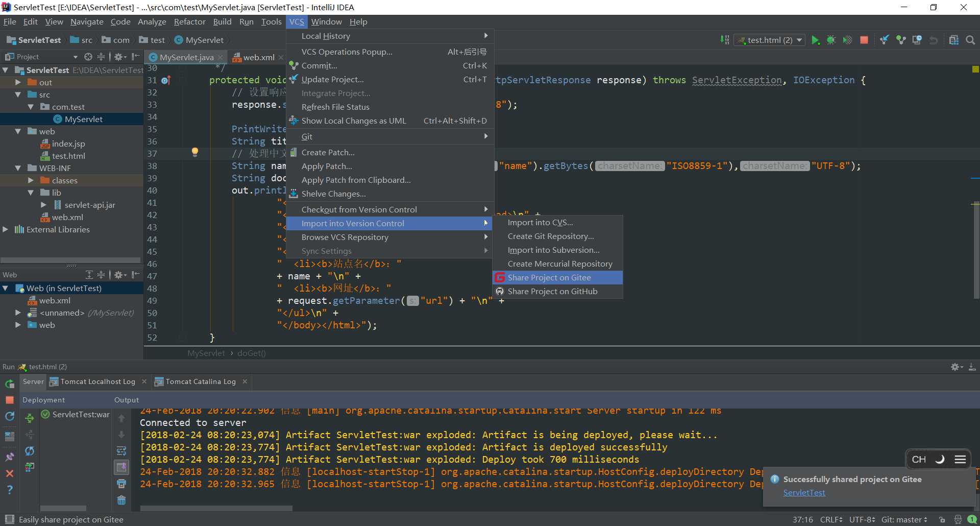The height and width of the screenshot is (526, 980).
Task: Open Search Everywhere magnifier icon
Action: (970, 40)
